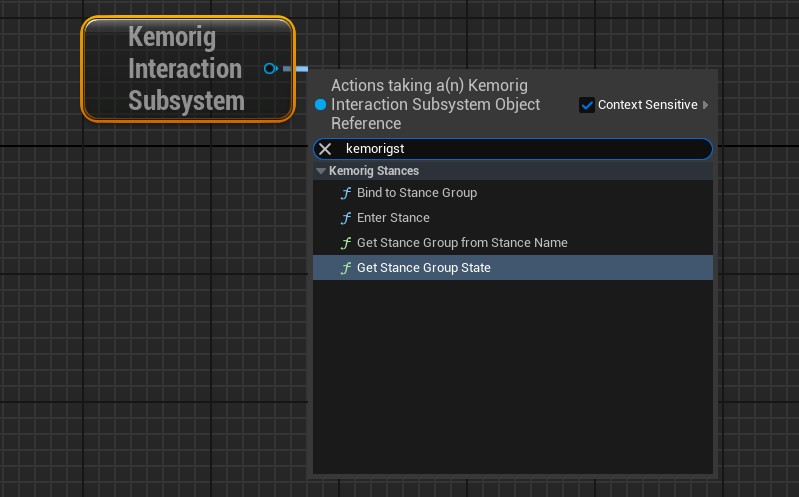Toggle Context Sensitive via its text label
This screenshot has width=799, height=497.
click(647, 105)
